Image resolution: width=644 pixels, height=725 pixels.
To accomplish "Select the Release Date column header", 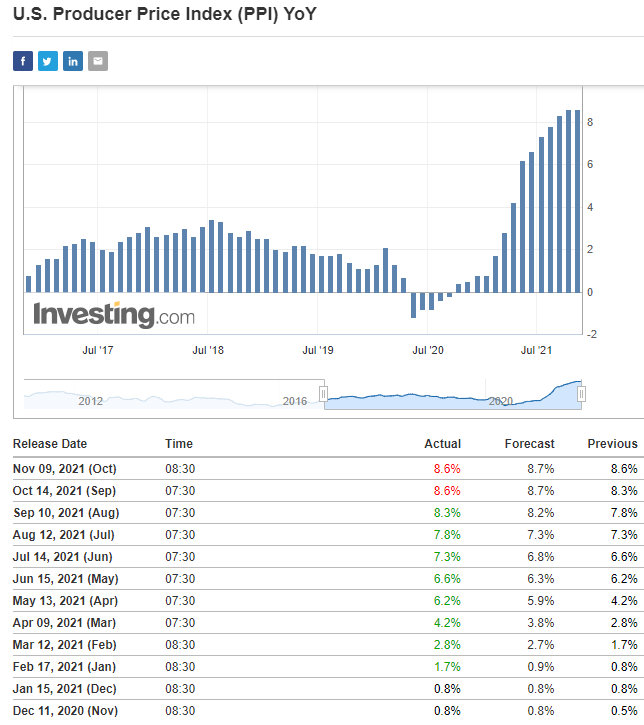I will 50,444.
